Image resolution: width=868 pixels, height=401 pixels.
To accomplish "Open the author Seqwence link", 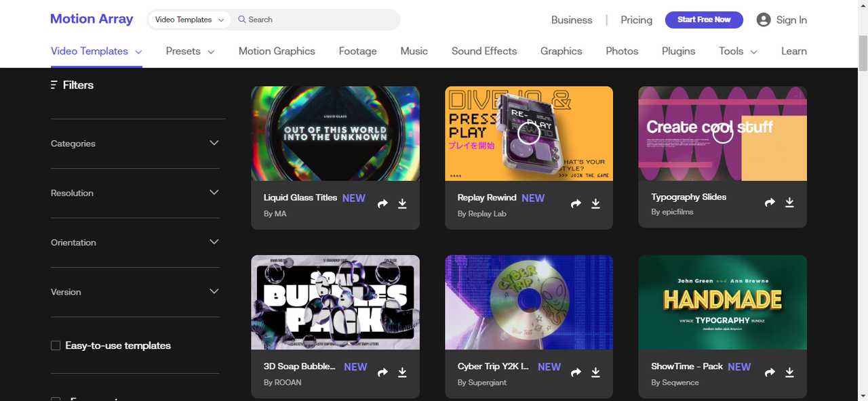I will [680, 383].
